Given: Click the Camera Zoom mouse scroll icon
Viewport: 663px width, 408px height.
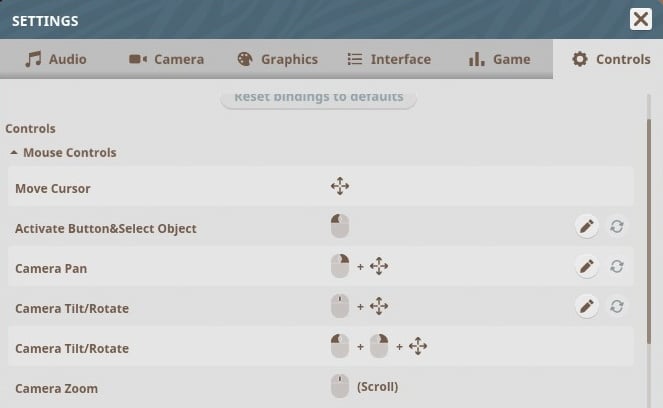Looking at the screenshot, I should (340, 387).
